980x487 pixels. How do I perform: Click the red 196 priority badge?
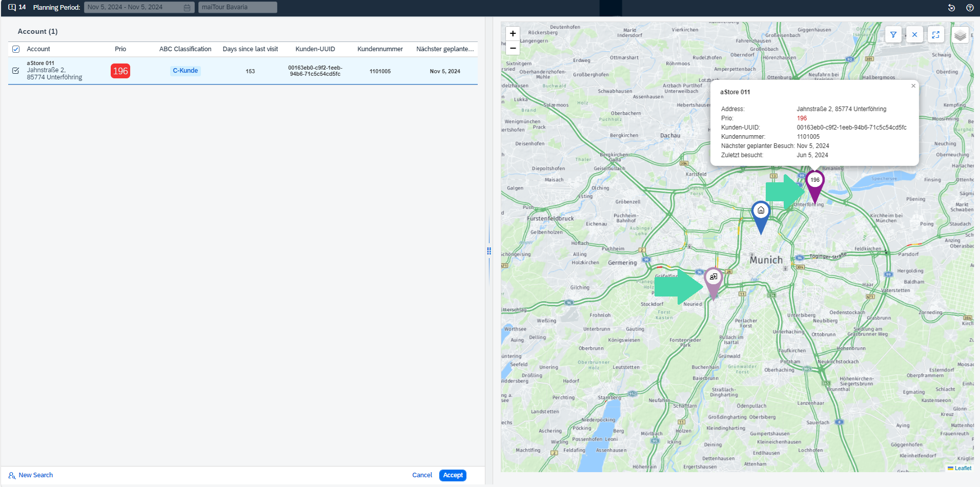click(120, 71)
